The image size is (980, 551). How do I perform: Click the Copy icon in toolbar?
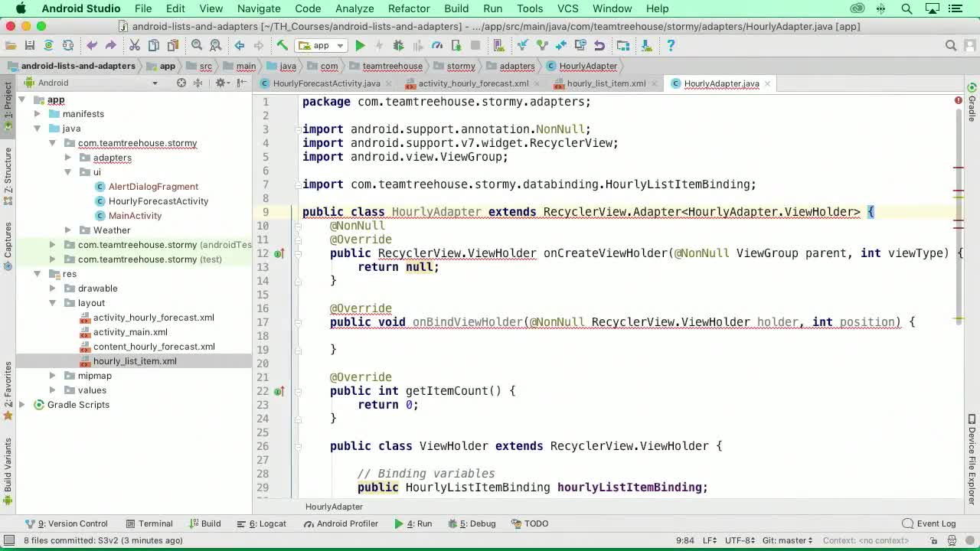[x=154, y=46]
